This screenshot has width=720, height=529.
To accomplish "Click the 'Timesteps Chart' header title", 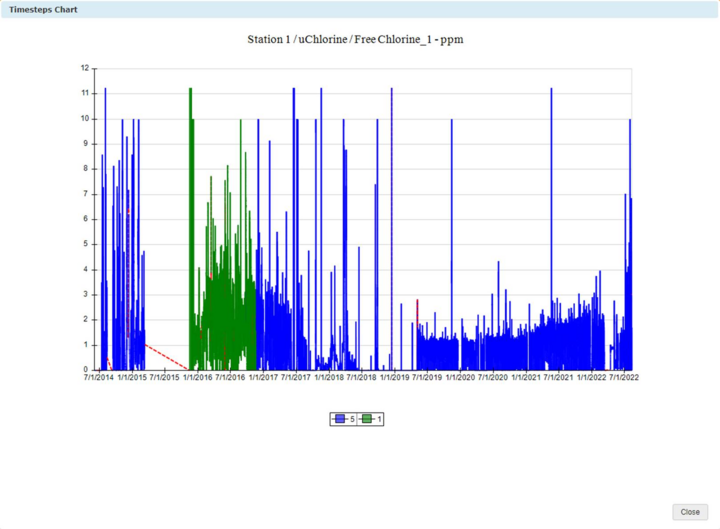I will (x=43, y=10).
